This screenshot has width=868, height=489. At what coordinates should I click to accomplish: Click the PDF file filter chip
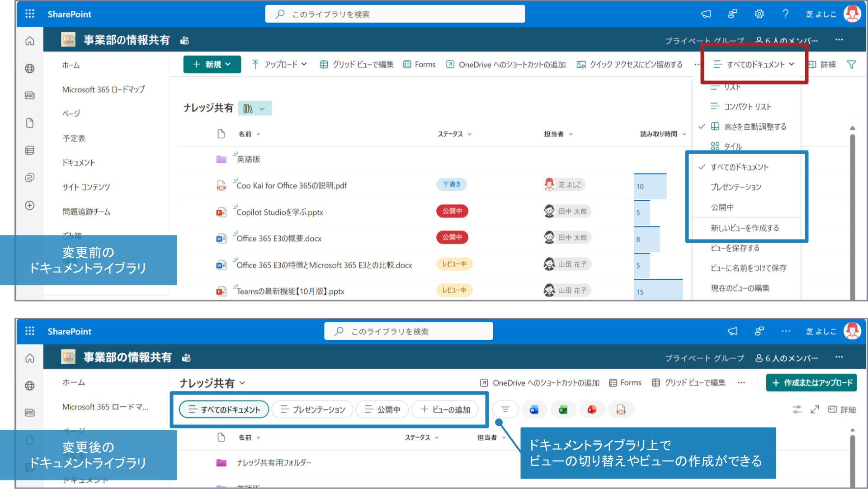[621, 409]
